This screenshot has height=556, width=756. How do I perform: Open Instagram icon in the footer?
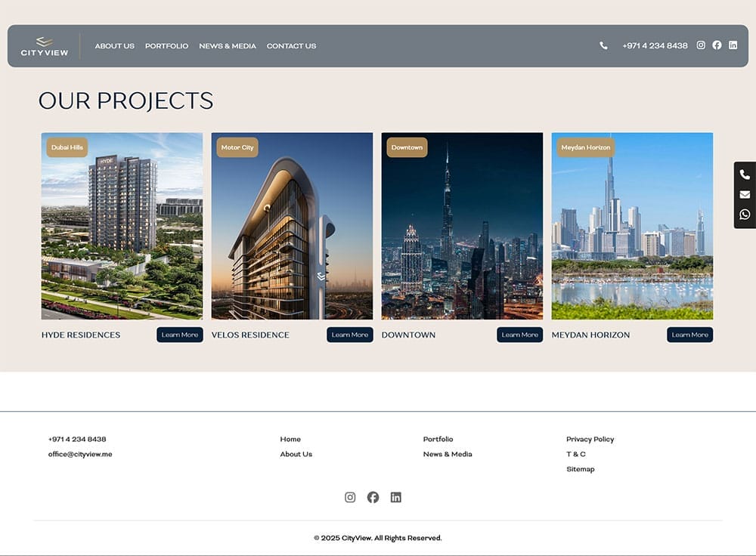350,497
